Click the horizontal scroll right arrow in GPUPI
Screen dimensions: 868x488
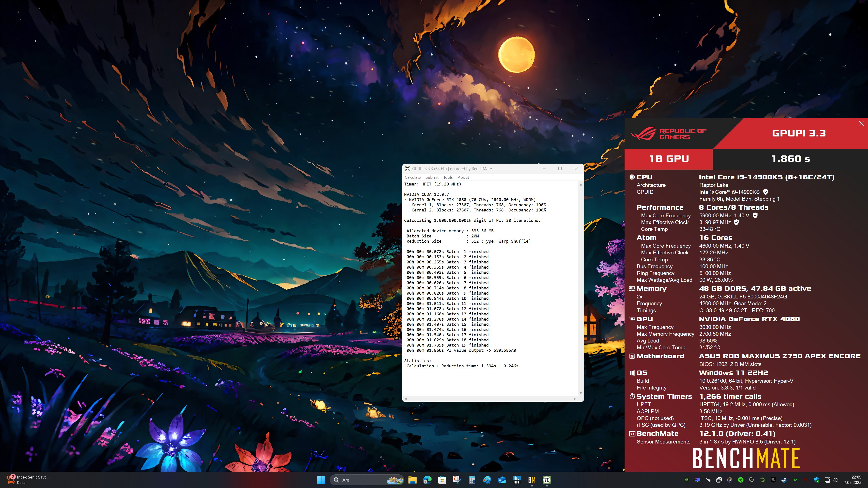click(x=575, y=399)
